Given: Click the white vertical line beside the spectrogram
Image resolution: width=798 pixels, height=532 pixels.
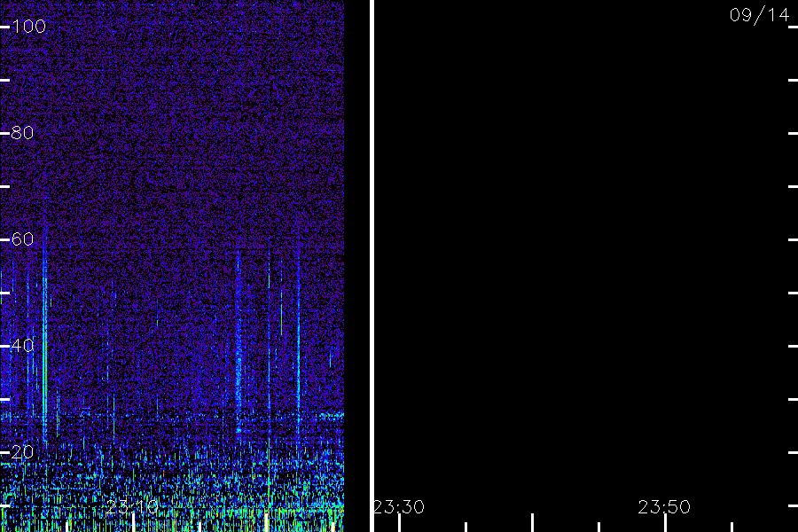Looking at the screenshot, I should click(x=372, y=266).
